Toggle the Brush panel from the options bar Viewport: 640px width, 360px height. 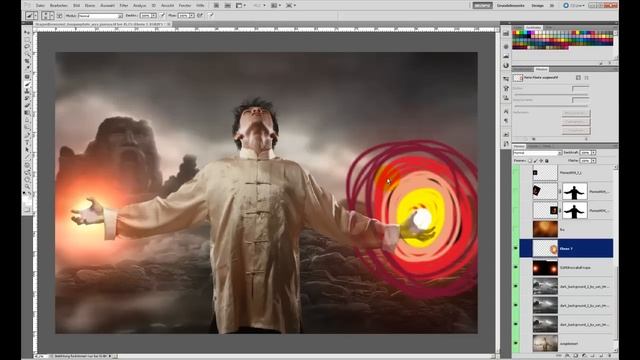[x=60, y=16]
